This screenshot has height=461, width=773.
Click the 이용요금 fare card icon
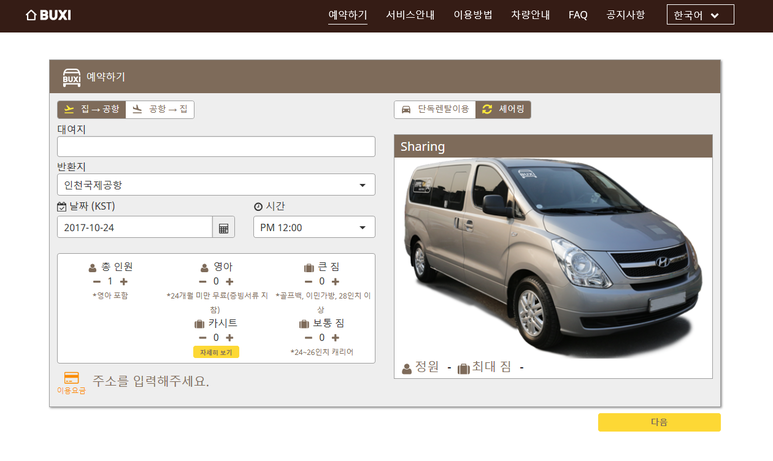click(71, 378)
